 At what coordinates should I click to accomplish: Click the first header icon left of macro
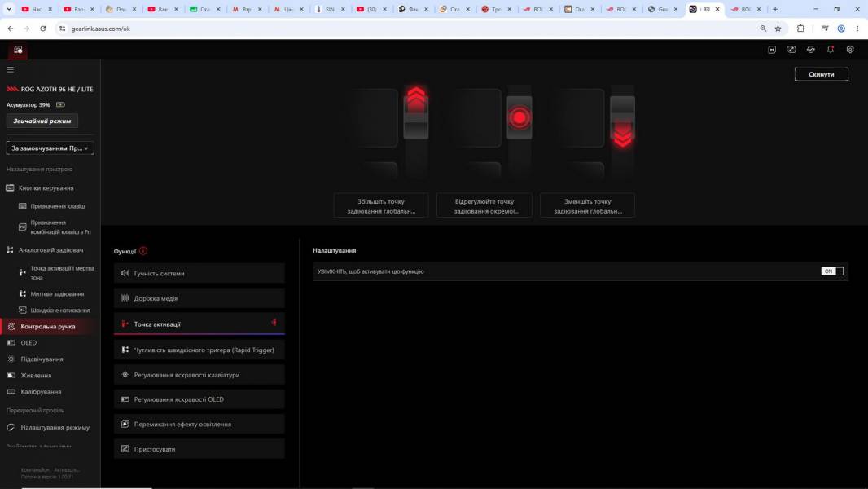(772, 49)
